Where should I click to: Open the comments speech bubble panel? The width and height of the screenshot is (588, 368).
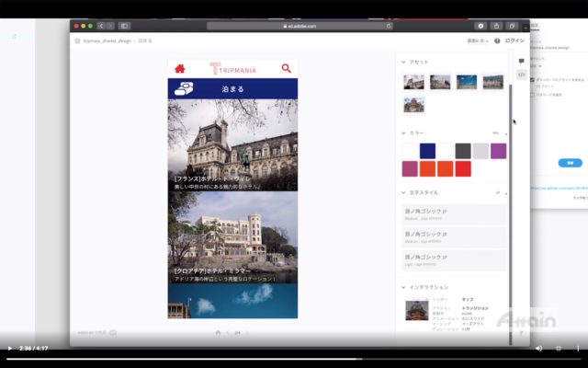coord(521,61)
